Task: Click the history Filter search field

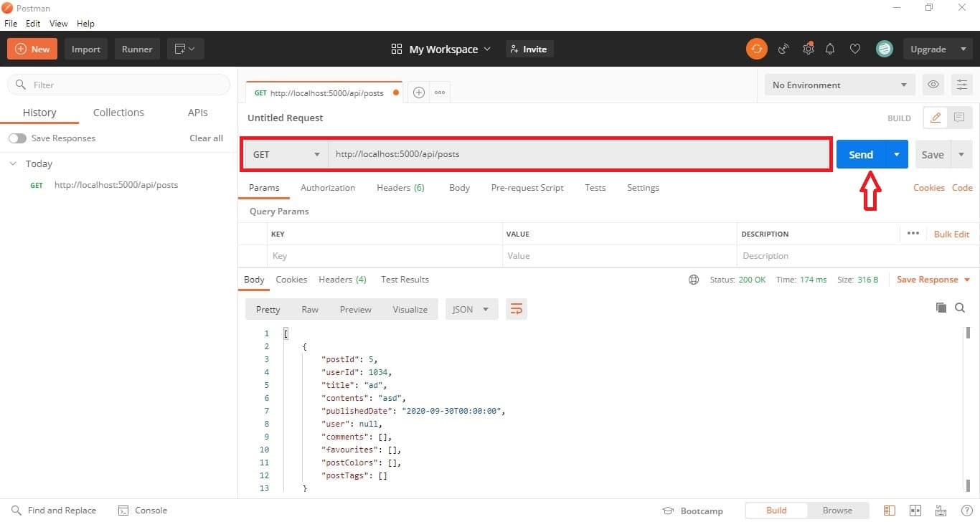Action: click(x=119, y=85)
